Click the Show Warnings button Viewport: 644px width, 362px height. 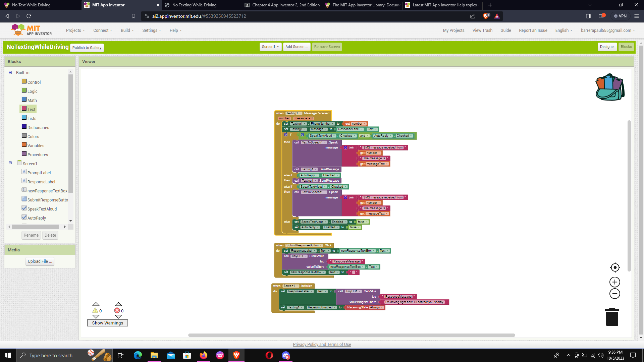(107, 323)
